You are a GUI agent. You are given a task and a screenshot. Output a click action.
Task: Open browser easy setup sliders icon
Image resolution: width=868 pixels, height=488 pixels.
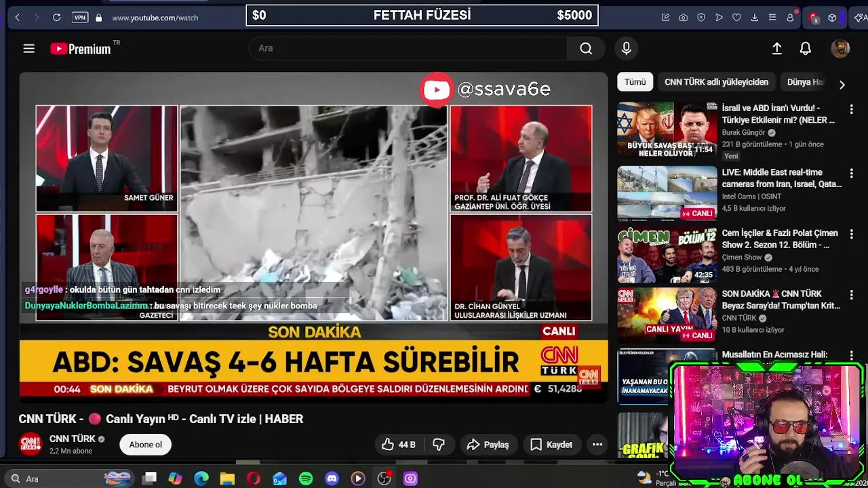772,17
